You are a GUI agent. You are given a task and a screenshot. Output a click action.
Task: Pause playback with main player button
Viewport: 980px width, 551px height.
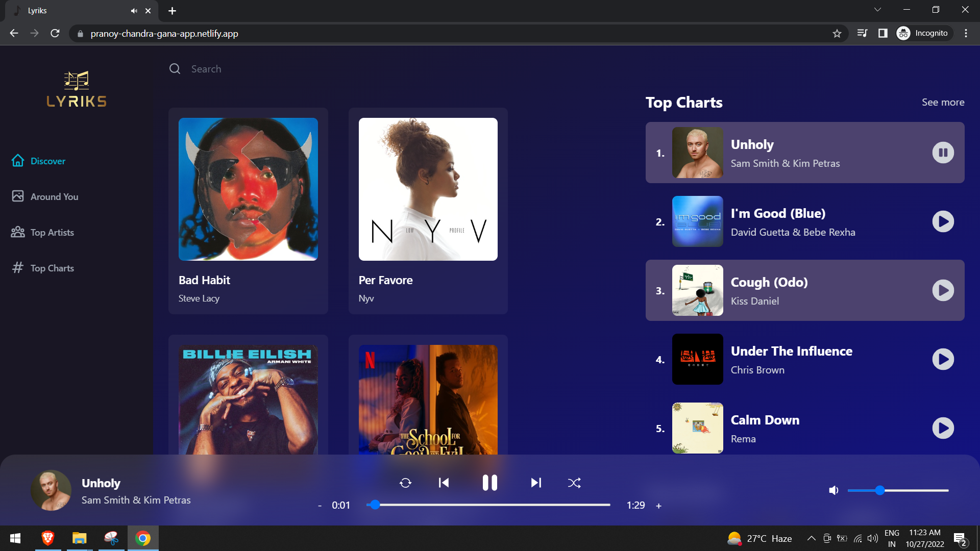pyautogui.click(x=489, y=483)
